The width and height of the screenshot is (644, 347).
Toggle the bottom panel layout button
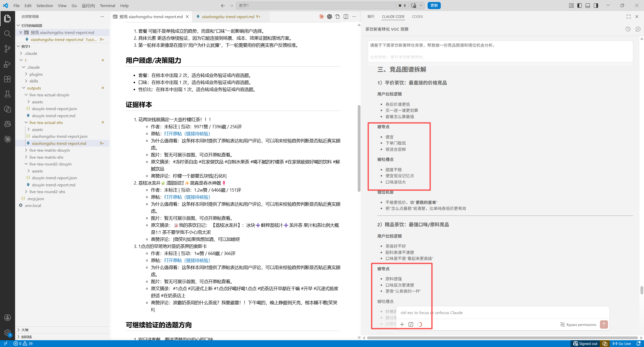[588, 6]
